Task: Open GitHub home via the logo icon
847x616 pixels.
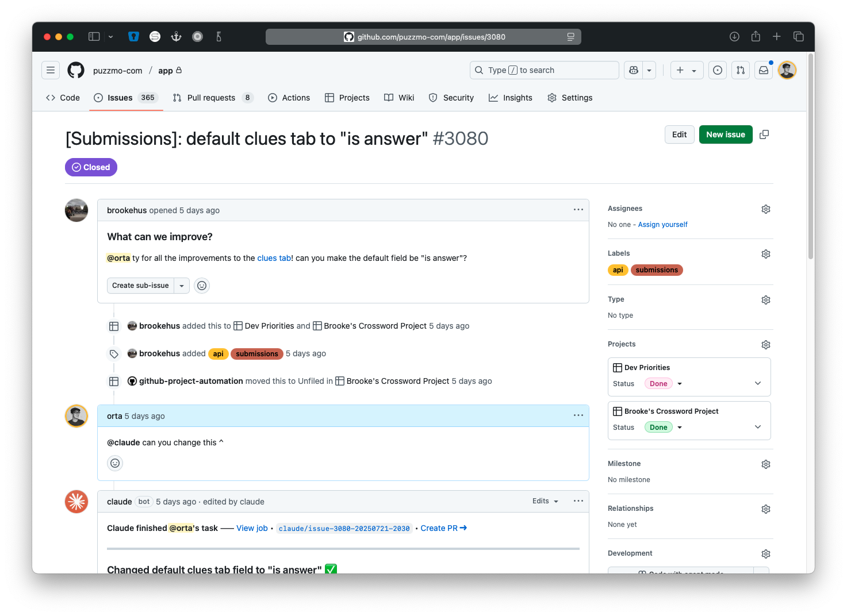Action: tap(75, 70)
